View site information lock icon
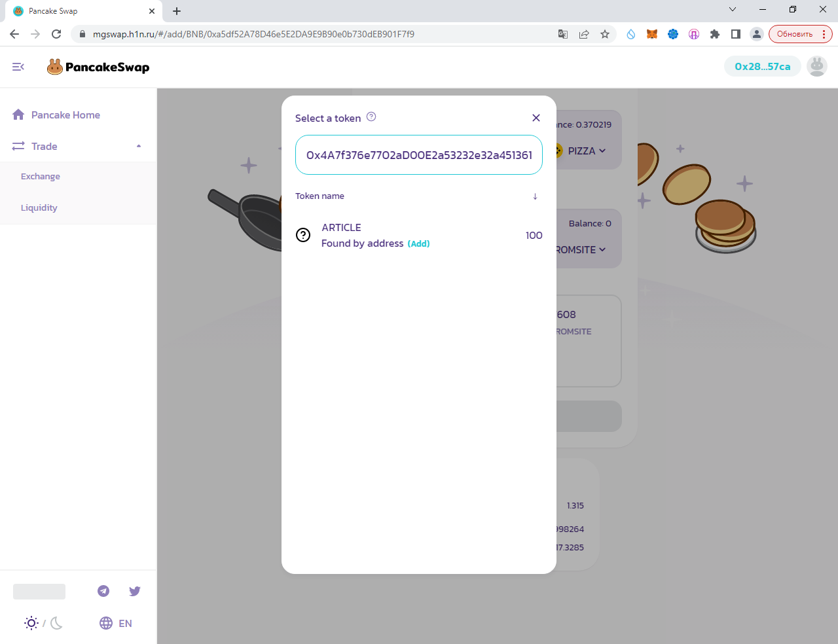Image resolution: width=838 pixels, height=644 pixels. click(x=82, y=34)
